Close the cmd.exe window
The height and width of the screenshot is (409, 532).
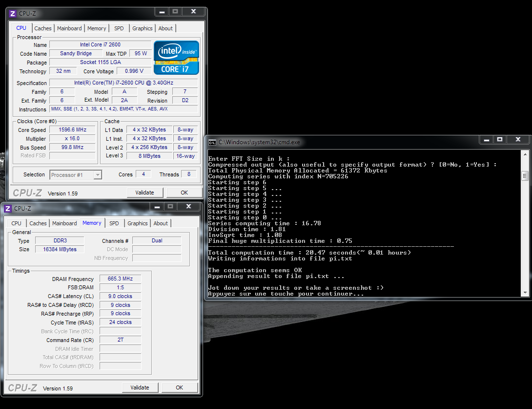click(x=518, y=139)
